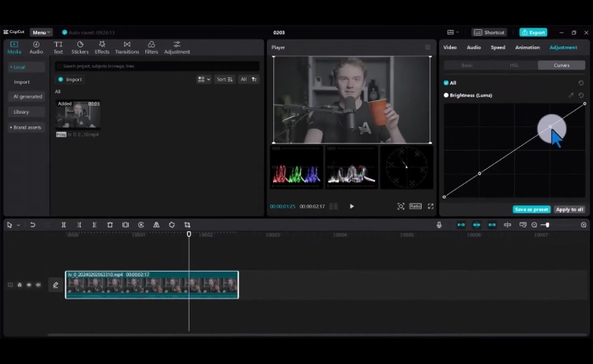Click the lower-left curve control point
This screenshot has height=364, width=593.
(479, 174)
